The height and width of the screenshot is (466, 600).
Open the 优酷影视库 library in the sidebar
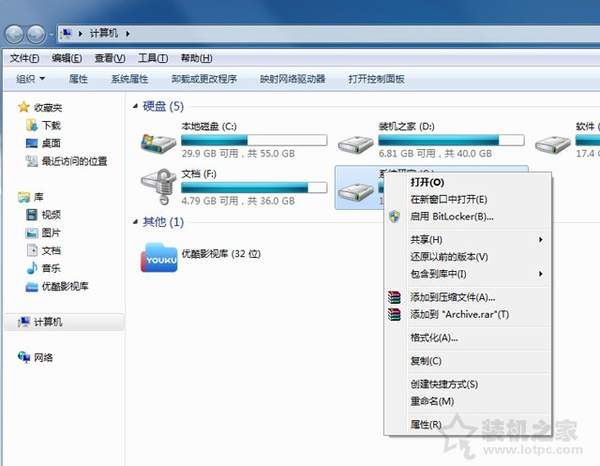pos(31,286)
